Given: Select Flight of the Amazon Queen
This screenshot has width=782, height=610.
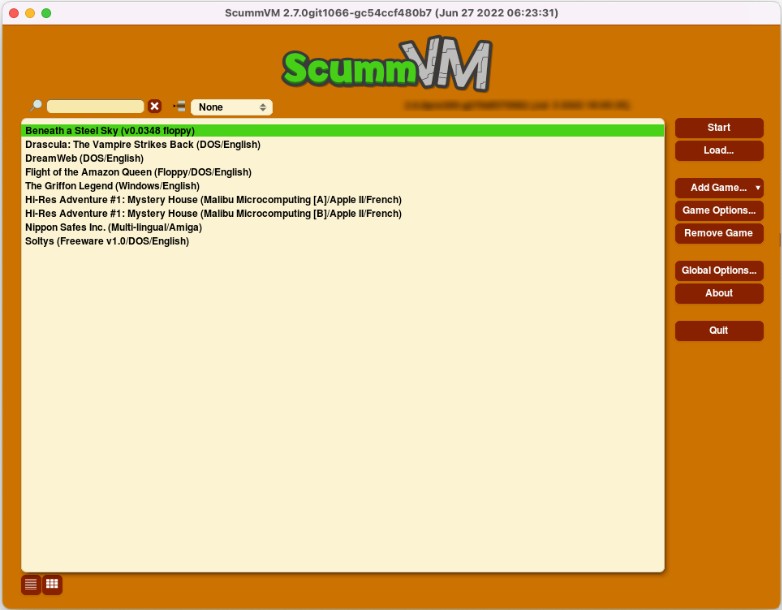Looking at the screenshot, I should pyautogui.click(x=343, y=172).
